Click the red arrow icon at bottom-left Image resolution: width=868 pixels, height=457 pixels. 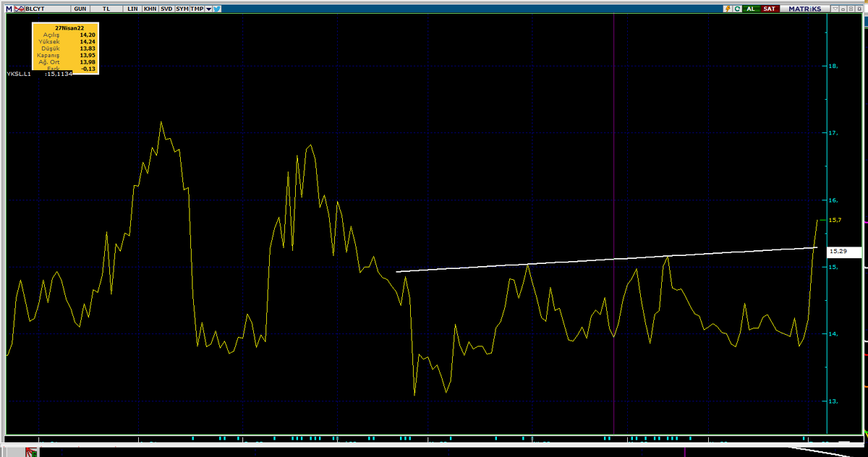[x=30, y=453]
